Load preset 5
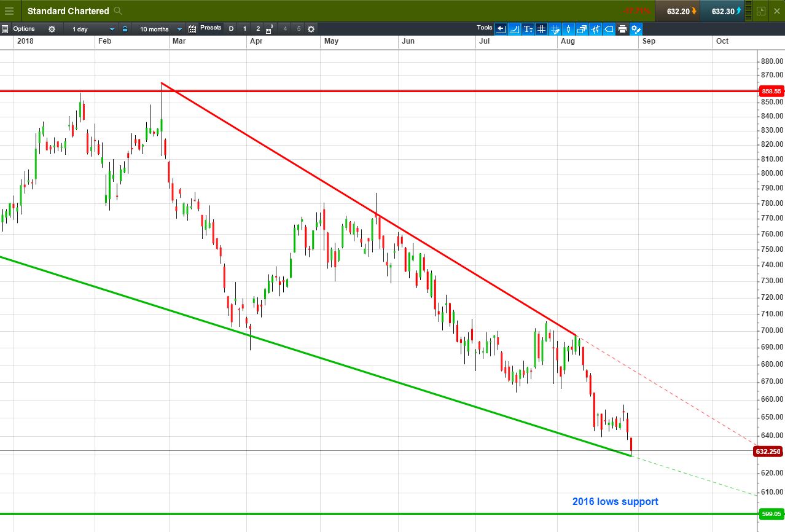This screenshot has height=532, width=785. click(x=299, y=29)
